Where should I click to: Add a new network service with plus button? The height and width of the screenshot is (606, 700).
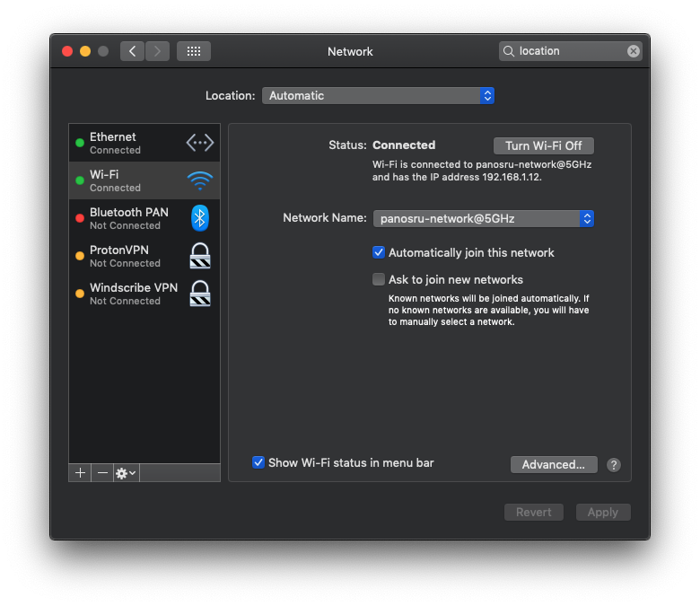(x=81, y=473)
